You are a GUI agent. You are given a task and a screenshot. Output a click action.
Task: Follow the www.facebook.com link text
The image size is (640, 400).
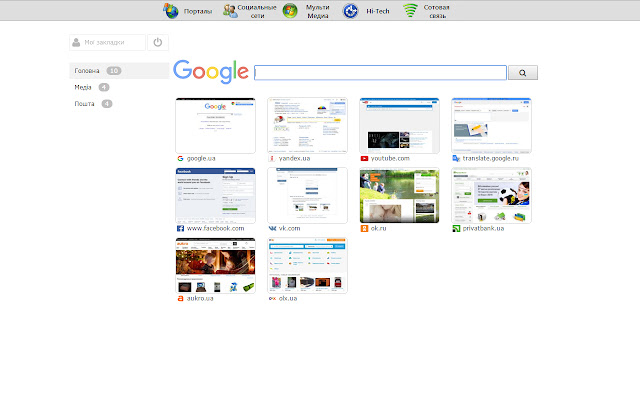coord(216,229)
